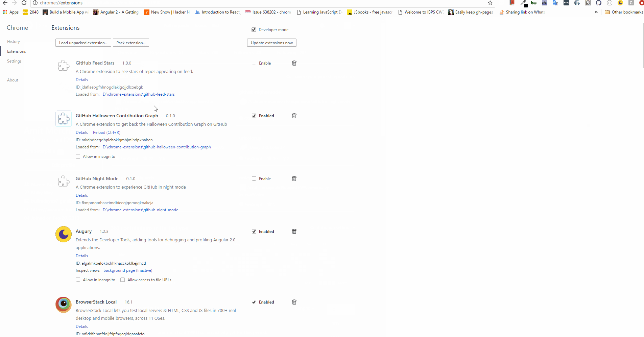644x337 pixels.
Task: Open the 'Introduction to React' bookmark
Action: click(x=217, y=12)
